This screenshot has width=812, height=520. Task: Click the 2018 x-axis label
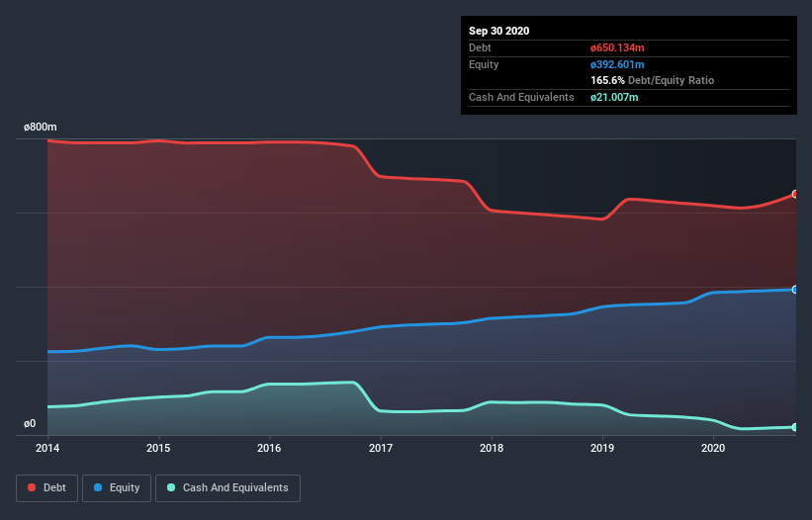click(x=492, y=448)
